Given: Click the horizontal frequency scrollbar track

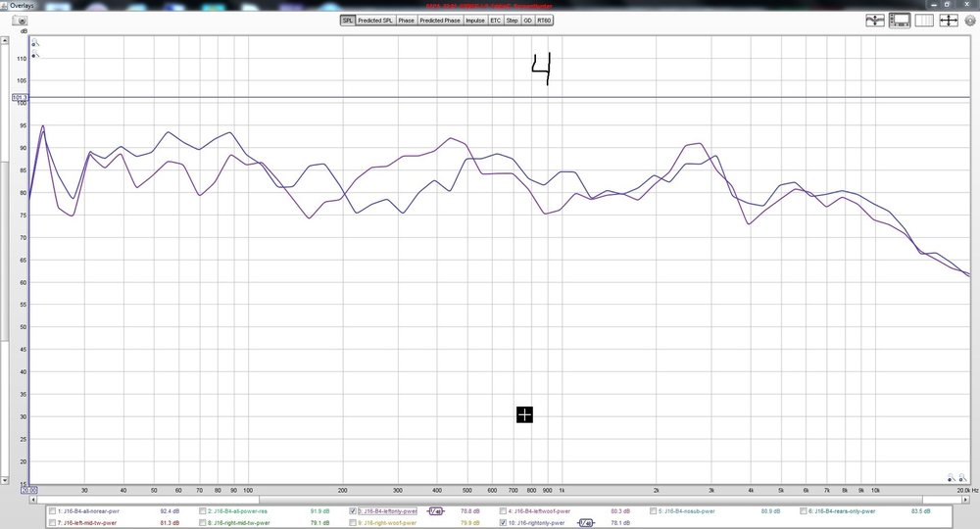Looking at the screenshot, I should (x=612, y=500).
